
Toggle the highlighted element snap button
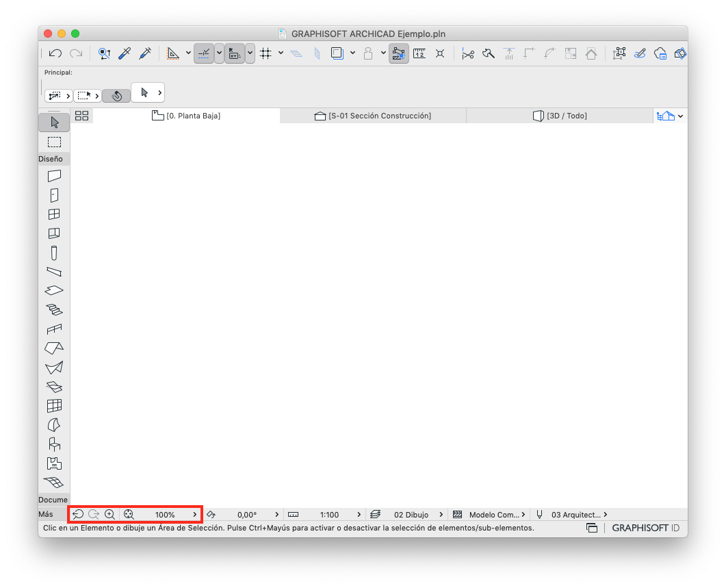pos(399,54)
